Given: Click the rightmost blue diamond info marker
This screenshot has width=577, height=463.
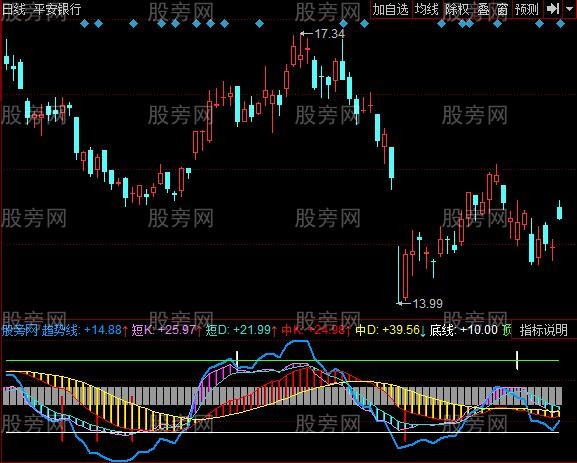Looking at the screenshot, I should click(x=560, y=24).
